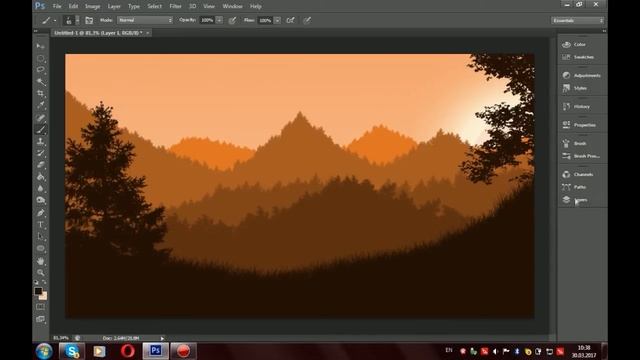The image size is (640, 360).
Task: Select the Magic Wand tool
Action: [x=40, y=82]
